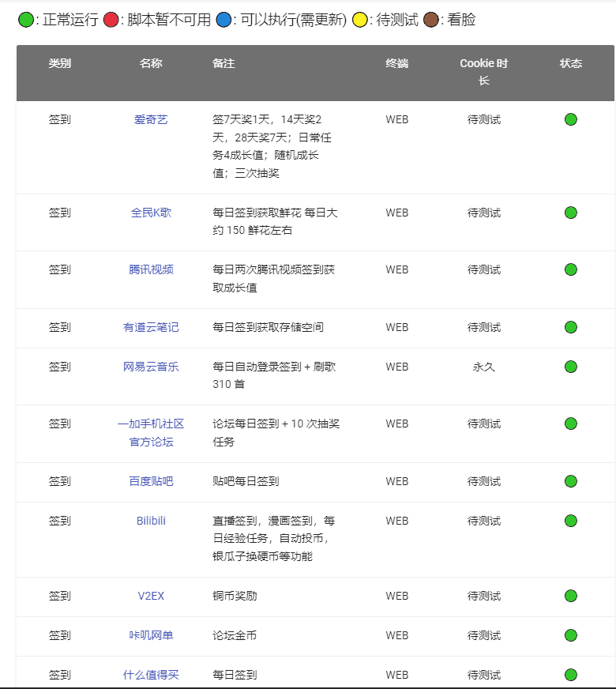Open the 有道云笔记 link
This screenshot has width=616, height=689.
click(x=151, y=327)
